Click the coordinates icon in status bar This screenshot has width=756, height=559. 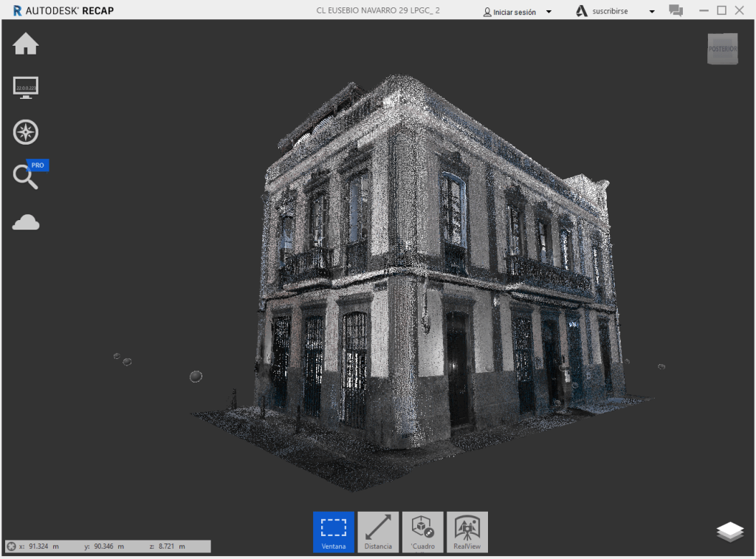click(x=11, y=546)
